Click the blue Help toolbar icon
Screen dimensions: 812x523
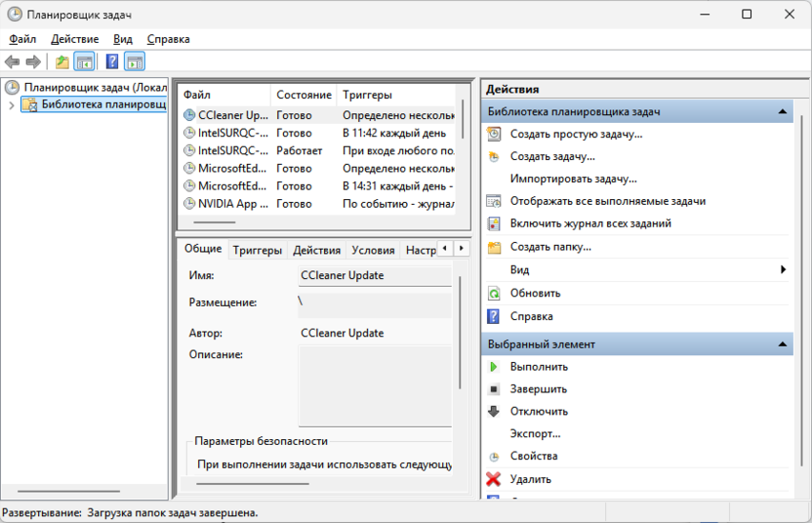[x=112, y=62]
